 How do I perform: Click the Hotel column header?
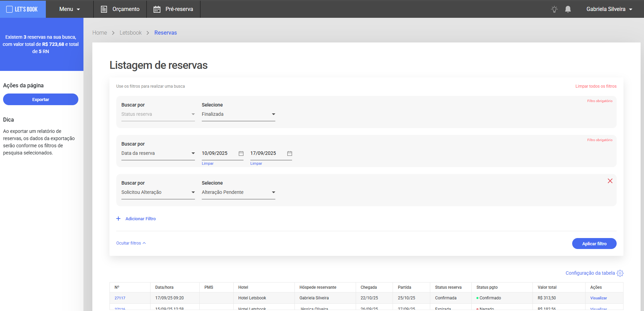point(264,287)
